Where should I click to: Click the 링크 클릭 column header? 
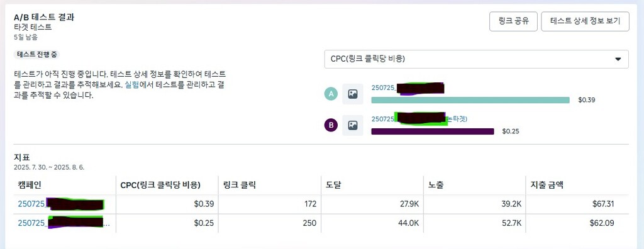point(240,185)
